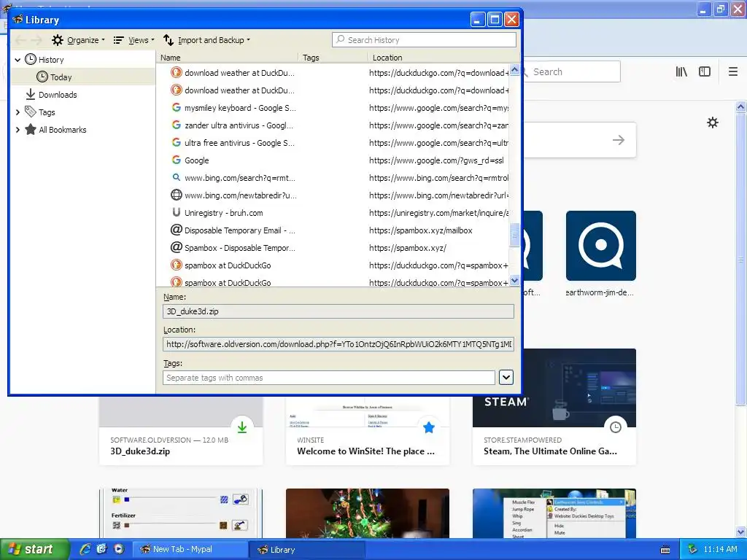Click the history list scroll up arrow
Image resolution: width=747 pixels, height=560 pixels.
(x=514, y=71)
